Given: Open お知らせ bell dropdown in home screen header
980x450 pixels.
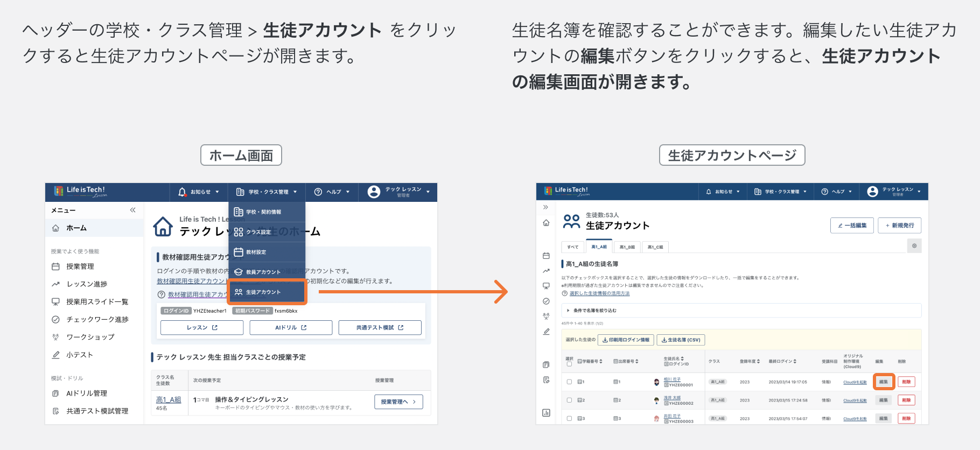Looking at the screenshot, I should 199,192.
